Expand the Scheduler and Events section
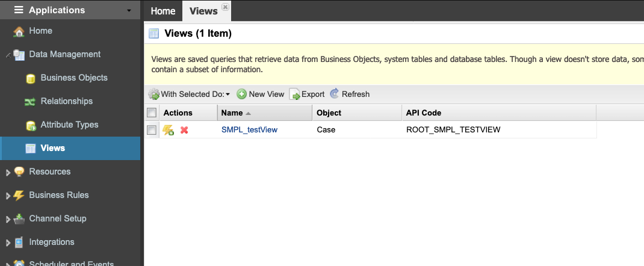The height and width of the screenshot is (266, 644). 8,263
